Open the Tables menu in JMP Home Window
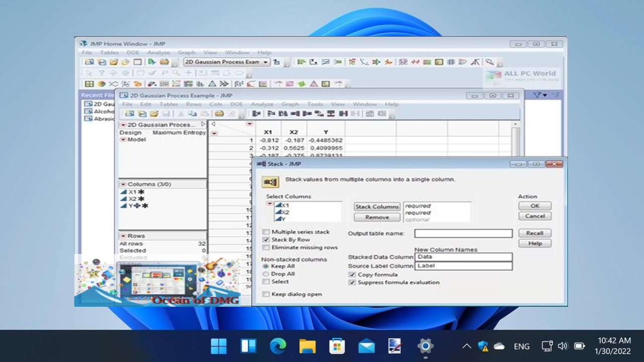The width and height of the screenshot is (644, 362). (x=109, y=52)
